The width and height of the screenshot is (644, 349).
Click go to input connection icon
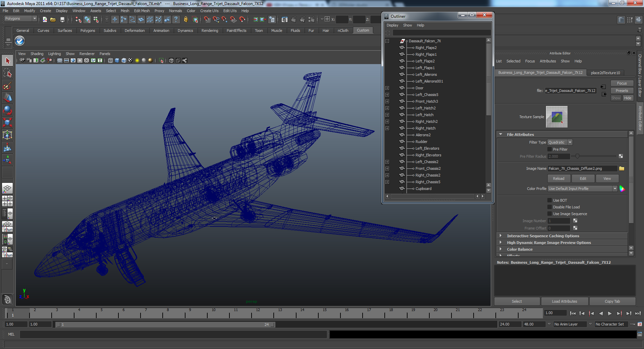(x=603, y=87)
